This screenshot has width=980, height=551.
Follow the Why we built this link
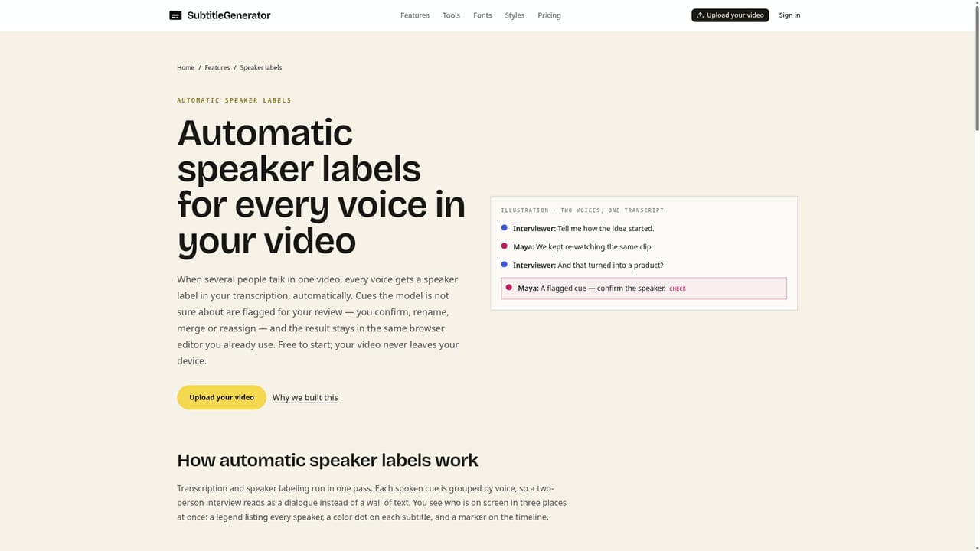(305, 397)
